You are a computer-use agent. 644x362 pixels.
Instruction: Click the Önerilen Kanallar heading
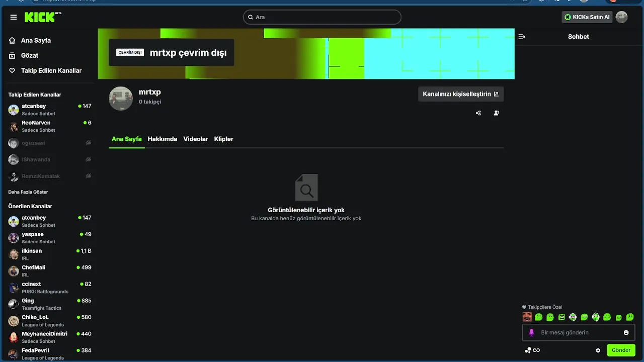click(30, 206)
